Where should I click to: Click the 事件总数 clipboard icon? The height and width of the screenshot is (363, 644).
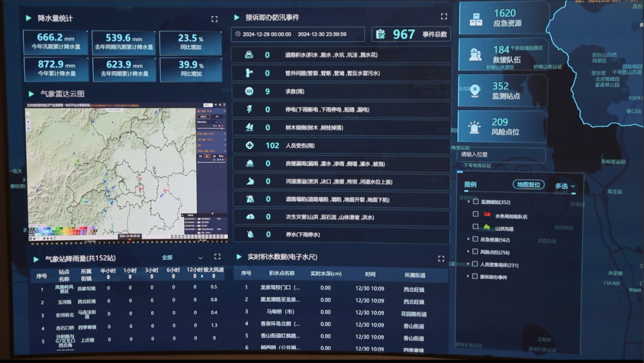point(380,34)
